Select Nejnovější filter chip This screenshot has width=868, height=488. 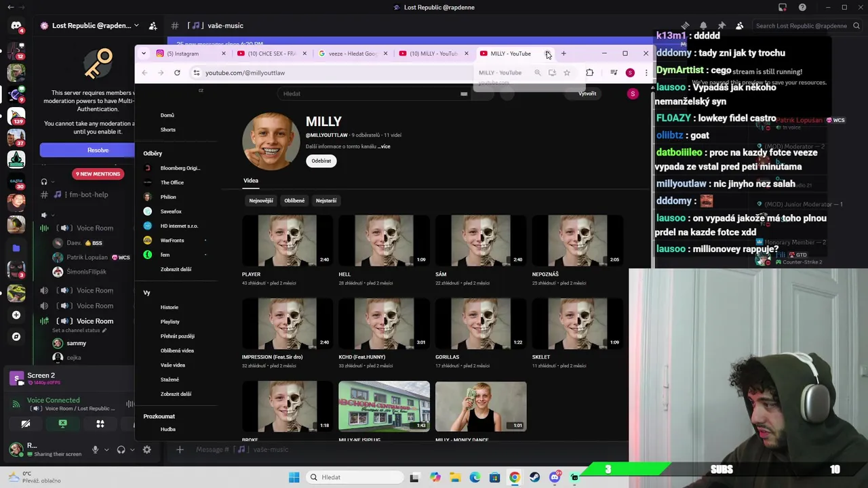261,201
